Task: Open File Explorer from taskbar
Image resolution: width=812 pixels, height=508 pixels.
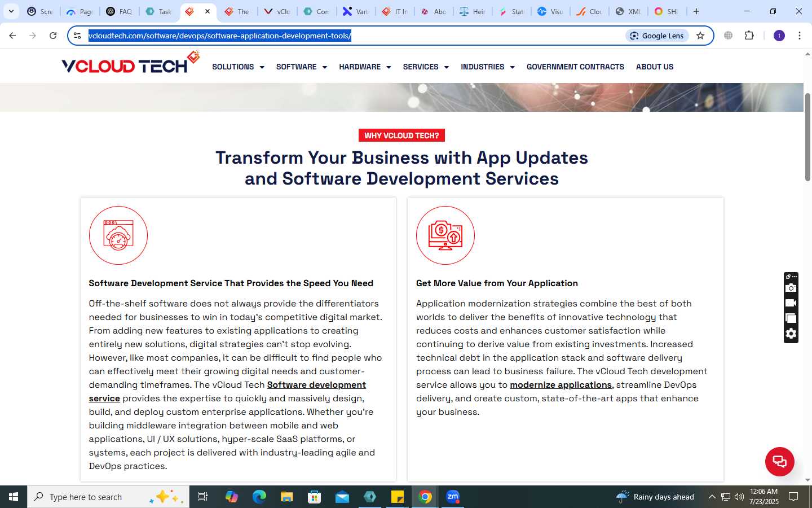Action: point(286,497)
